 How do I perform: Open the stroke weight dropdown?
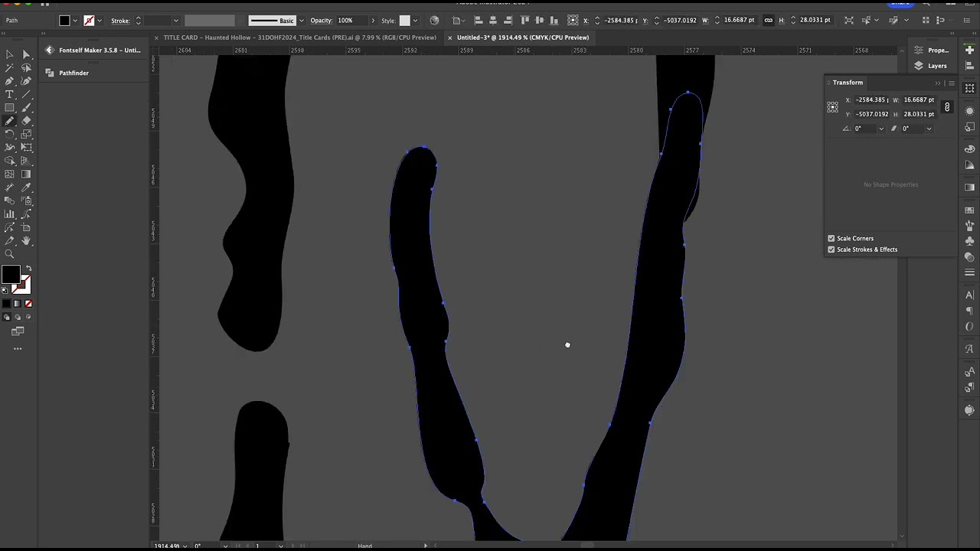click(x=176, y=21)
